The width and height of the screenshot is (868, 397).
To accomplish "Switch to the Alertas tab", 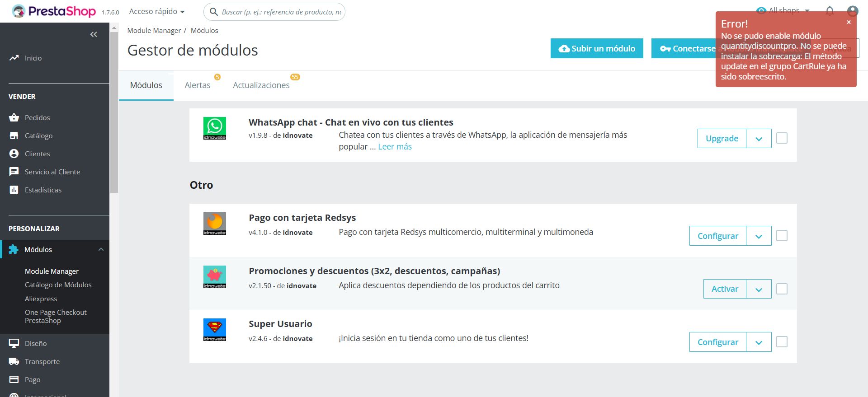I will pos(198,85).
